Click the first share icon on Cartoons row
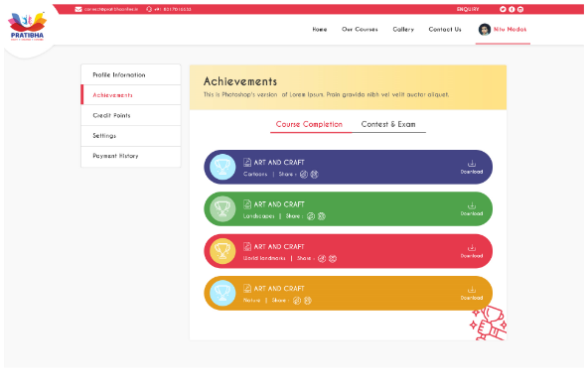This screenshot has width=588, height=389. pyautogui.click(x=304, y=175)
